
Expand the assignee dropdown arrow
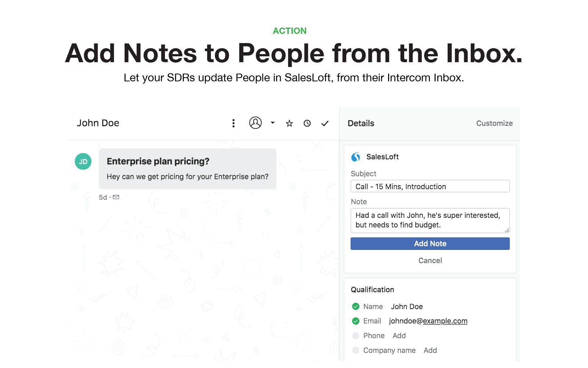pyautogui.click(x=273, y=123)
